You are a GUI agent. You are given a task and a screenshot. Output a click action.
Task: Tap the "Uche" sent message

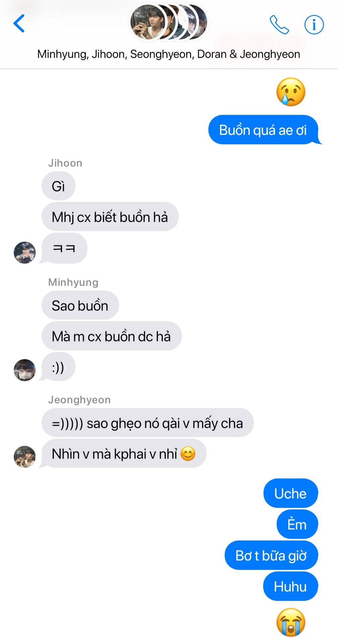pyautogui.click(x=290, y=493)
